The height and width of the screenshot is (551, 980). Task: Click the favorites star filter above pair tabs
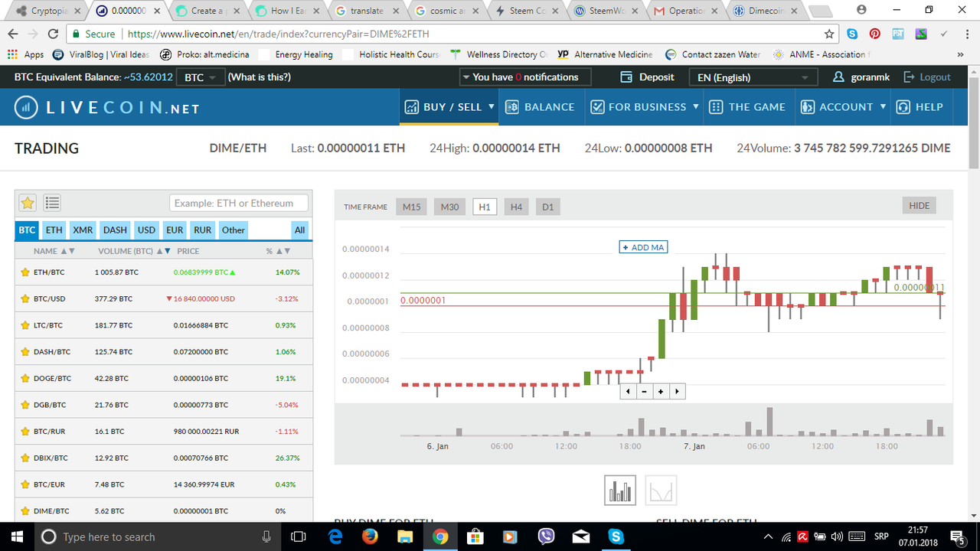click(x=28, y=203)
